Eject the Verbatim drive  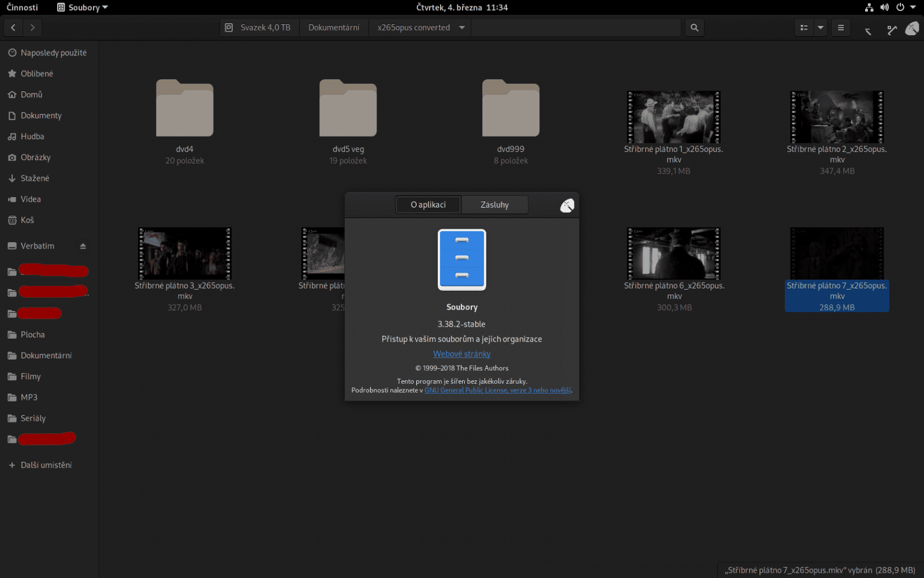pos(83,246)
